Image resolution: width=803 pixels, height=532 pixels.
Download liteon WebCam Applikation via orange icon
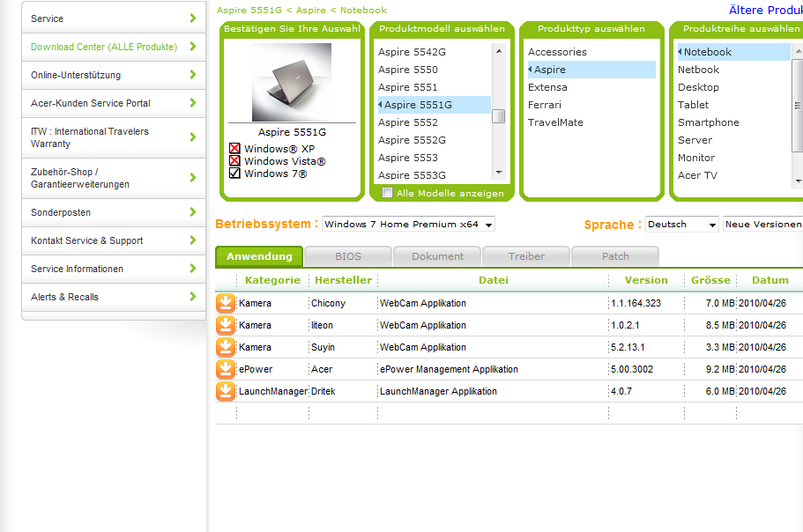pyautogui.click(x=226, y=325)
